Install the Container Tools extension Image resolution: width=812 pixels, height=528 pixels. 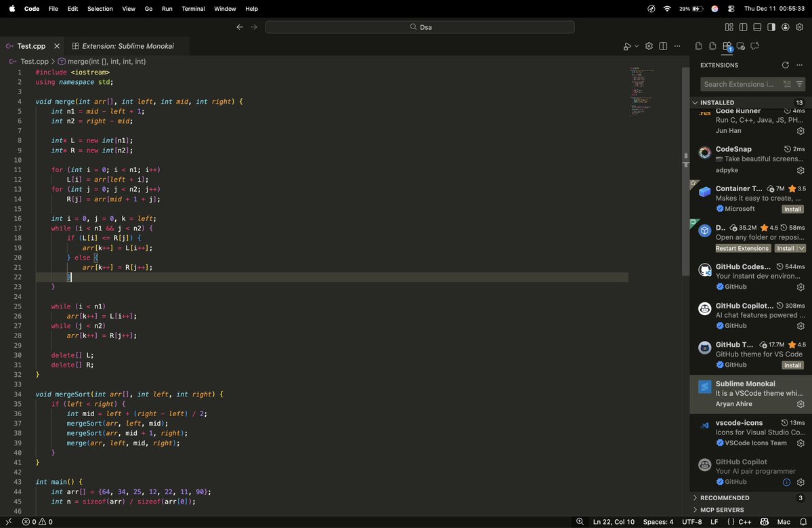pos(791,209)
